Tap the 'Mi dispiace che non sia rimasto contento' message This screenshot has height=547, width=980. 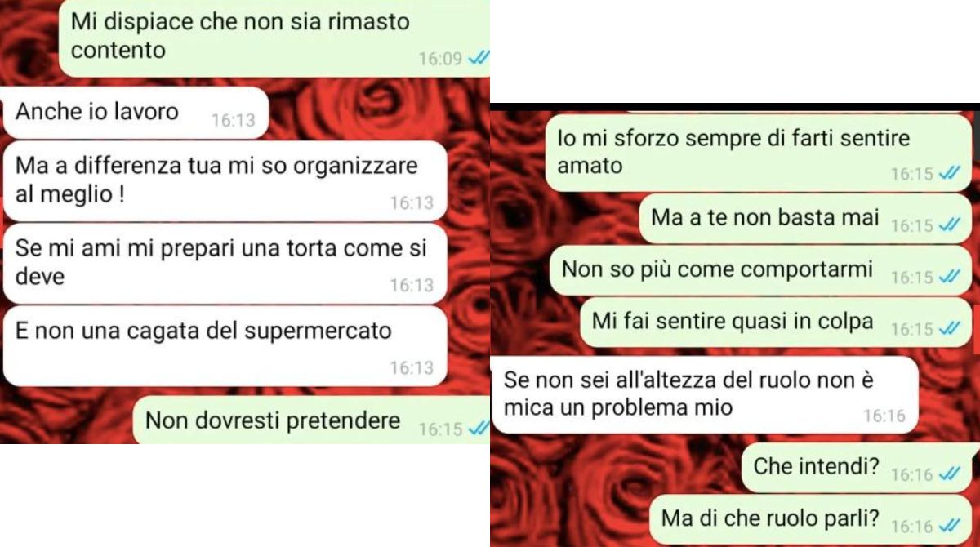[274, 38]
